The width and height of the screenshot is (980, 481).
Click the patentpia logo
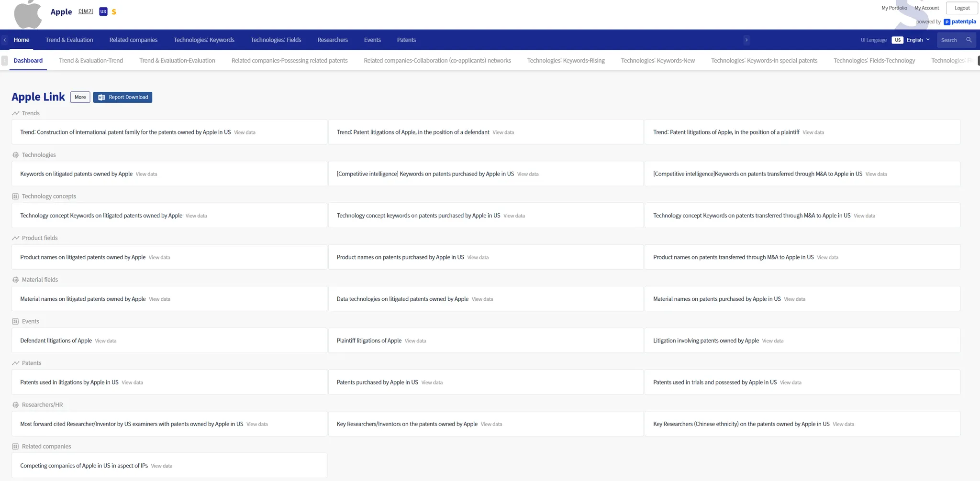(x=960, y=22)
